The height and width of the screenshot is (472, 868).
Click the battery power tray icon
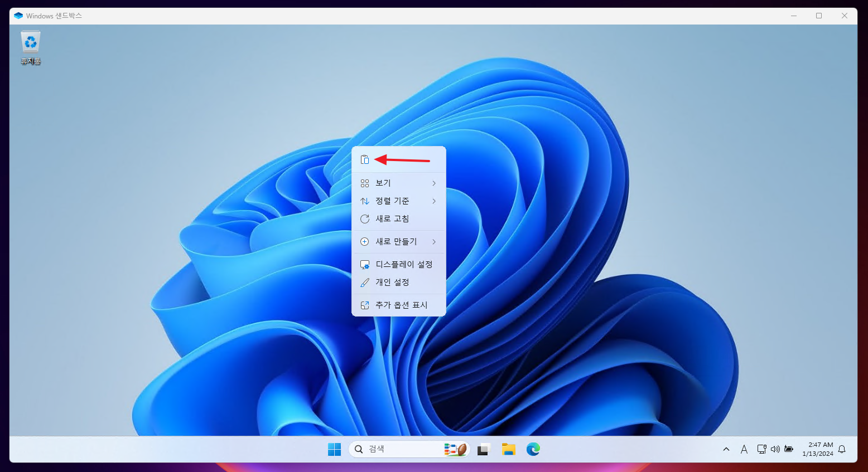point(789,449)
